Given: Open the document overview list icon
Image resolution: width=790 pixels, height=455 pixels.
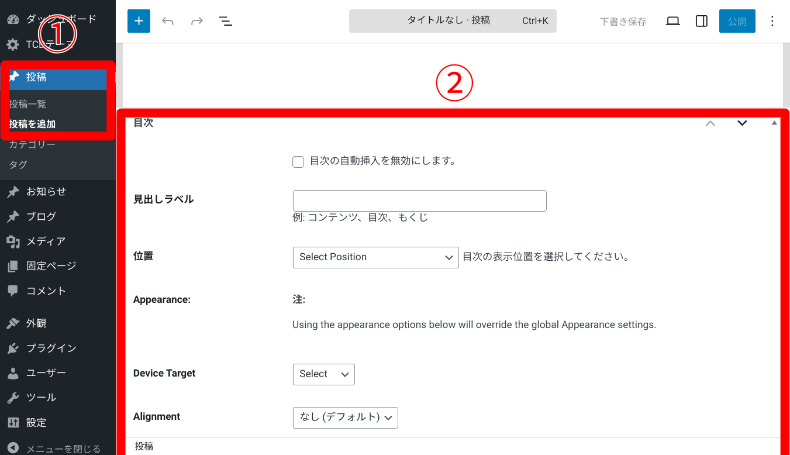Looking at the screenshot, I should click(225, 21).
